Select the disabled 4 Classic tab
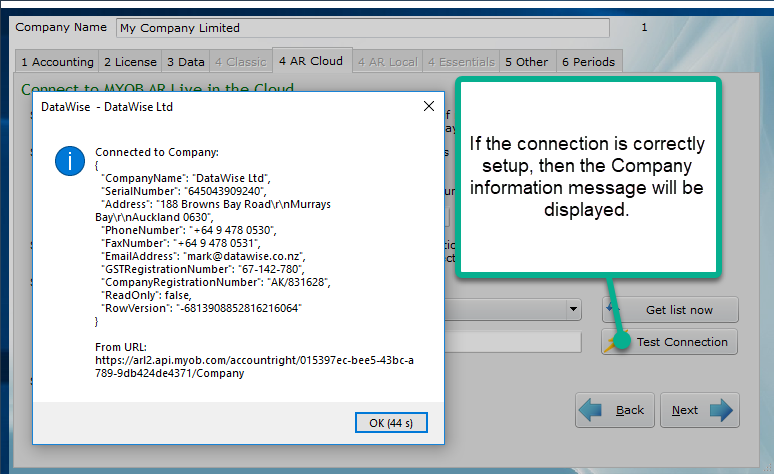Screen dimensions: 774x474 [241, 62]
